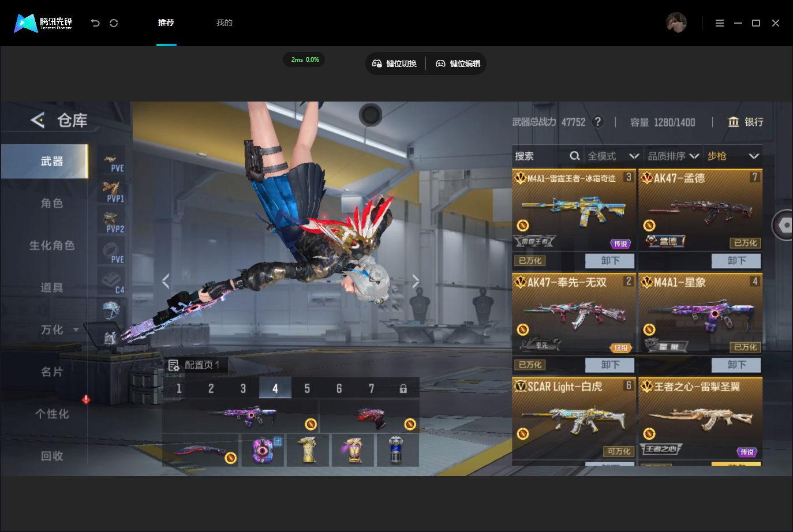
Task: Open the user avatar profile
Action: pyautogui.click(x=676, y=23)
